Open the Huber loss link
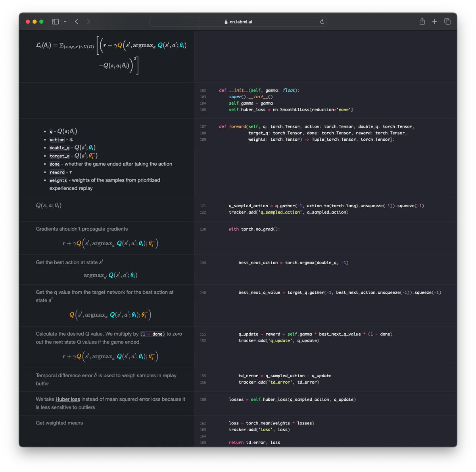This screenshot has width=476, height=472. 68,399
